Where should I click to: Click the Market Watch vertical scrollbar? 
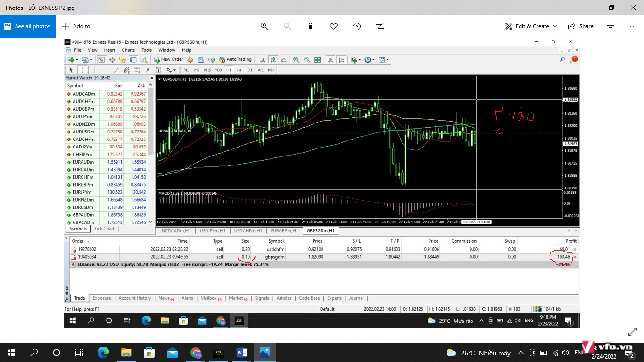tap(151, 154)
